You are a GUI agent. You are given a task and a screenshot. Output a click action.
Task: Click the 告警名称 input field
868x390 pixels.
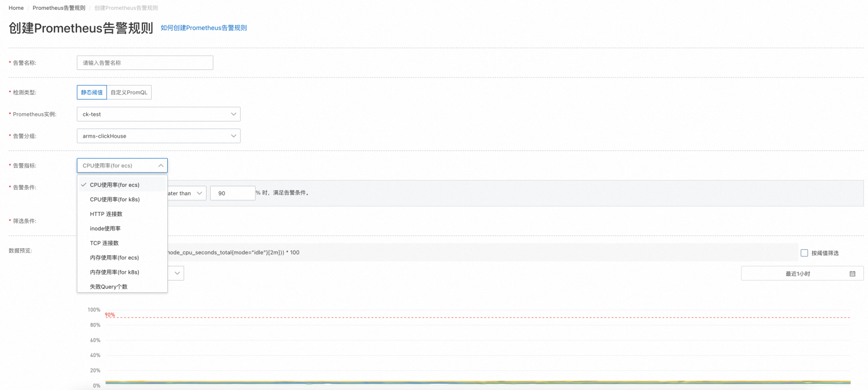point(145,62)
